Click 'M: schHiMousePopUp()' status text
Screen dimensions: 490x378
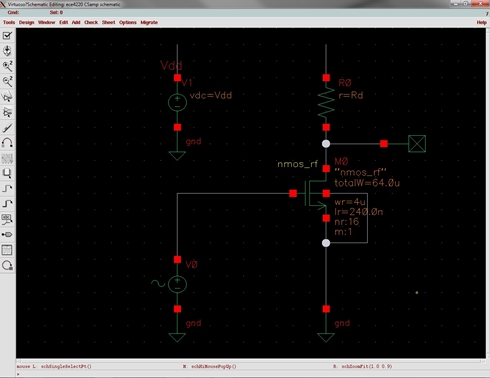click(x=209, y=366)
